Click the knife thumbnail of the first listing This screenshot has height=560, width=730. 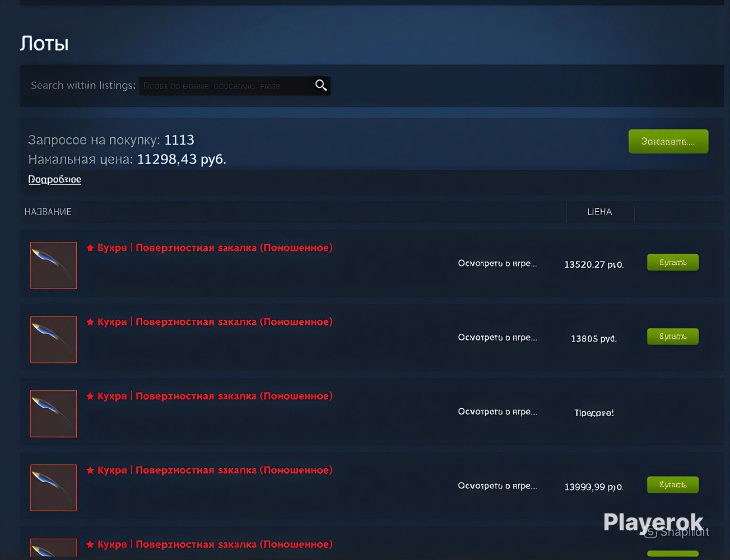(x=53, y=265)
